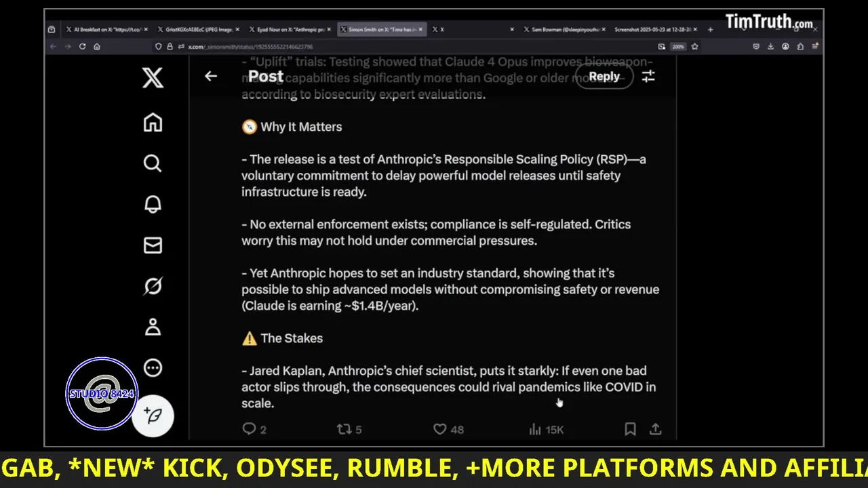The height and width of the screenshot is (488, 868).
Task: Close the AI Breakfast tab
Action: pos(146,30)
